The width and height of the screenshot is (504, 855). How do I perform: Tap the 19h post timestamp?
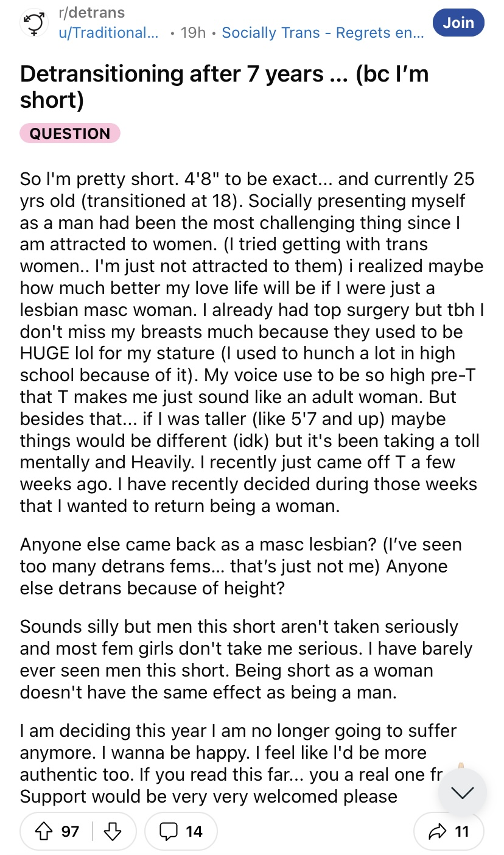point(193,33)
